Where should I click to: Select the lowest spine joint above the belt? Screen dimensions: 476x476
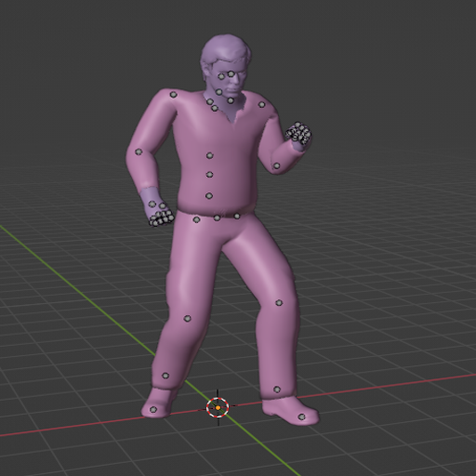209,196
